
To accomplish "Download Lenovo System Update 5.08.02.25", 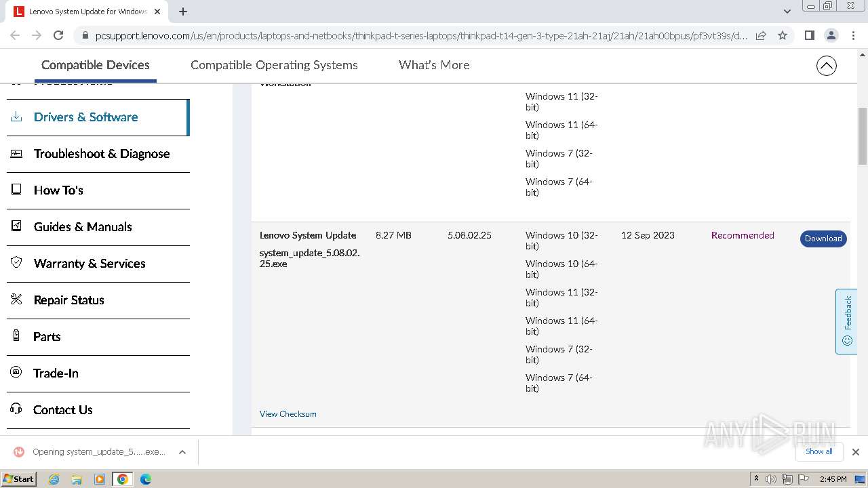I will [x=823, y=239].
